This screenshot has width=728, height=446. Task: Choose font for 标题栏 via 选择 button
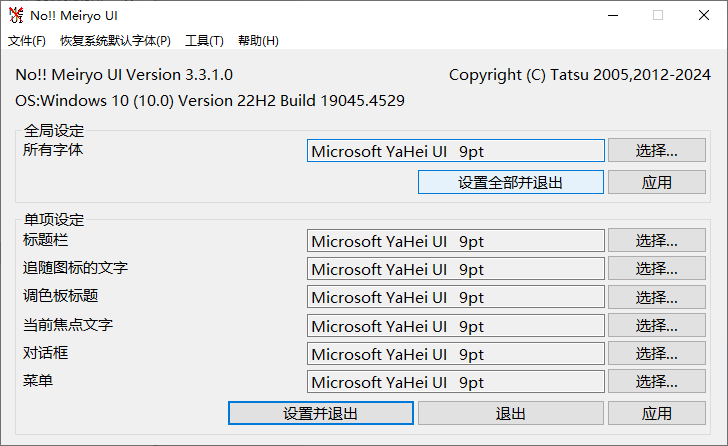656,241
